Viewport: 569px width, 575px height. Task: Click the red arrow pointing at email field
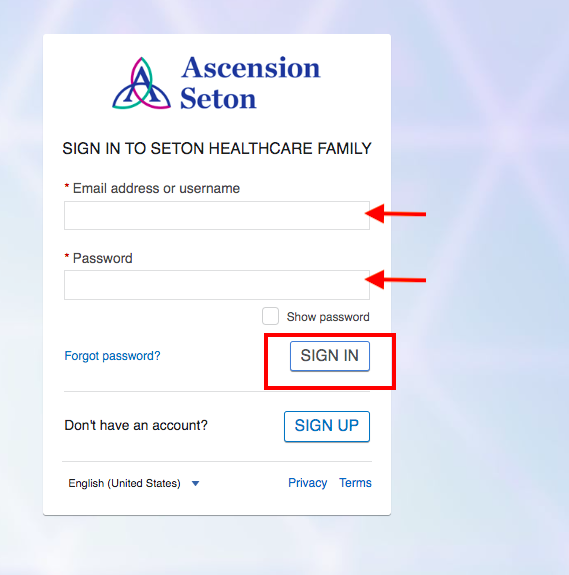tap(395, 214)
